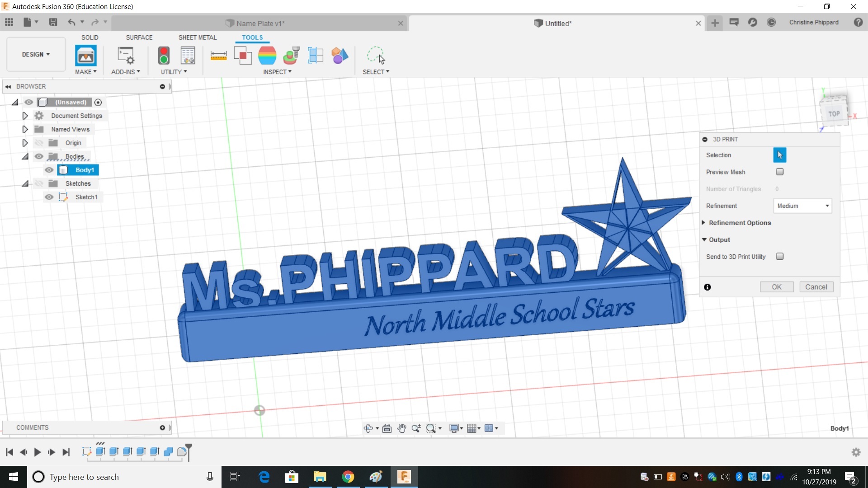This screenshot has height=488, width=868.
Task: Click the Section Analysis icon
Action: coord(316,56)
